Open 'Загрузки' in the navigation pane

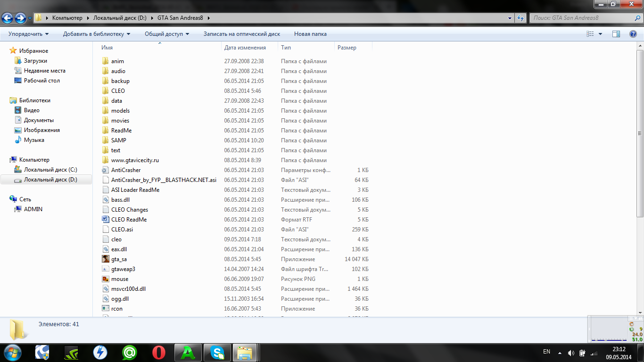click(x=35, y=61)
